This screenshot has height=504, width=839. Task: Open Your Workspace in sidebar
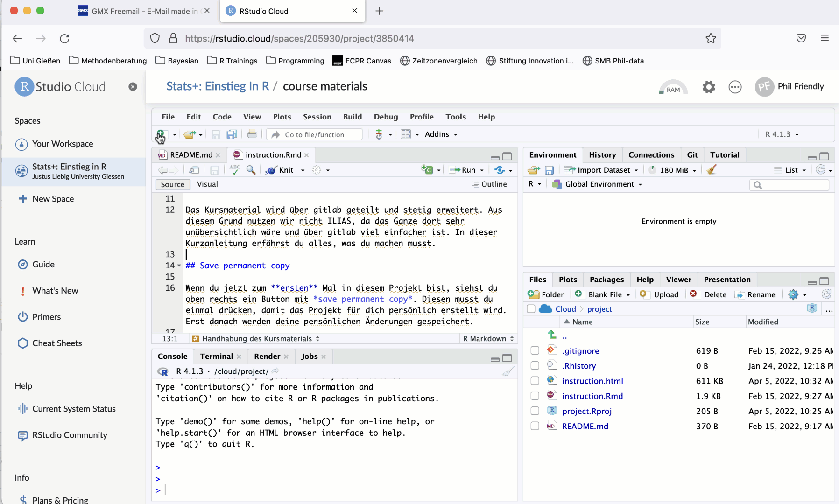tap(63, 144)
